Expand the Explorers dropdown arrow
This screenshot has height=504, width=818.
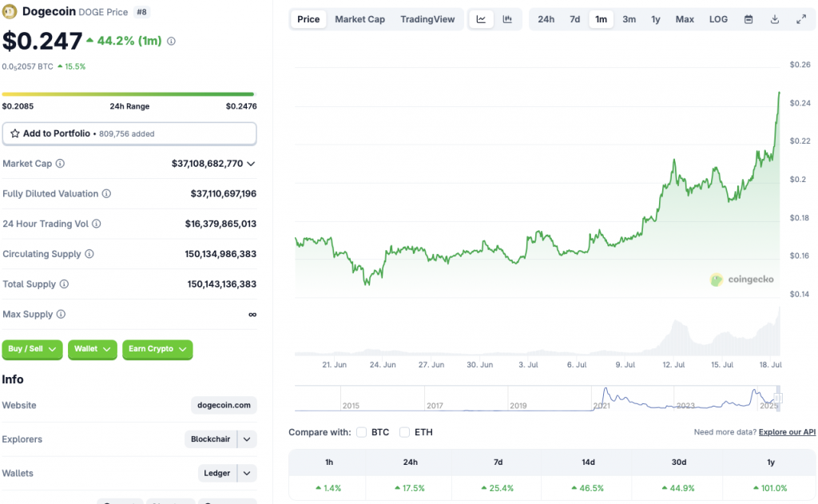tap(247, 439)
